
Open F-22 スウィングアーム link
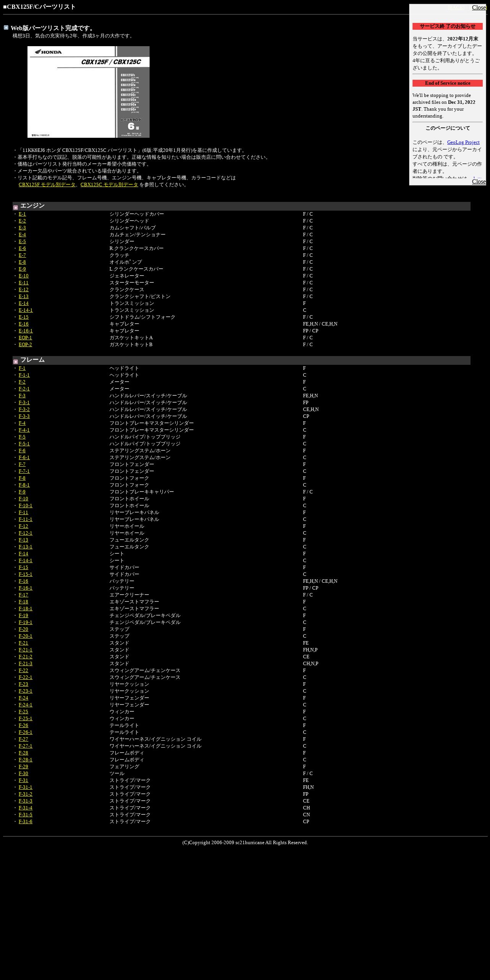point(23,671)
